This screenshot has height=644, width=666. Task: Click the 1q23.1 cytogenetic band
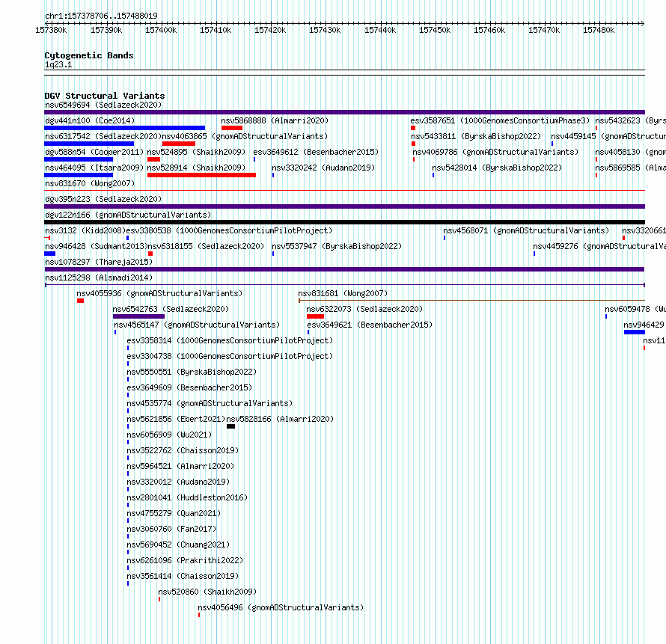(344, 73)
